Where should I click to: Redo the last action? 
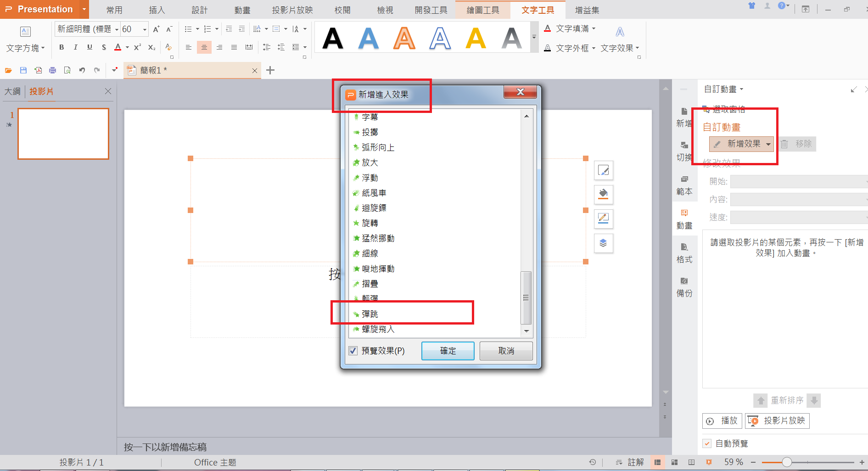pyautogui.click(x=97, y=70)
